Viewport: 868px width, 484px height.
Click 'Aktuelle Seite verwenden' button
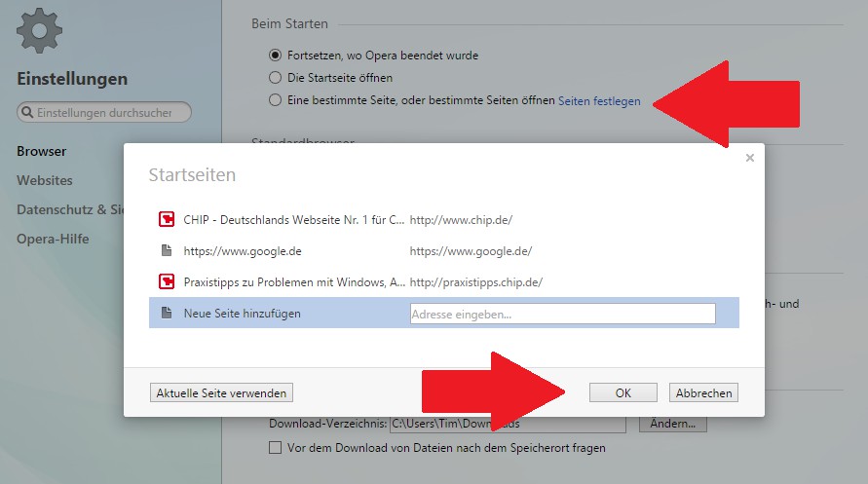222,392
